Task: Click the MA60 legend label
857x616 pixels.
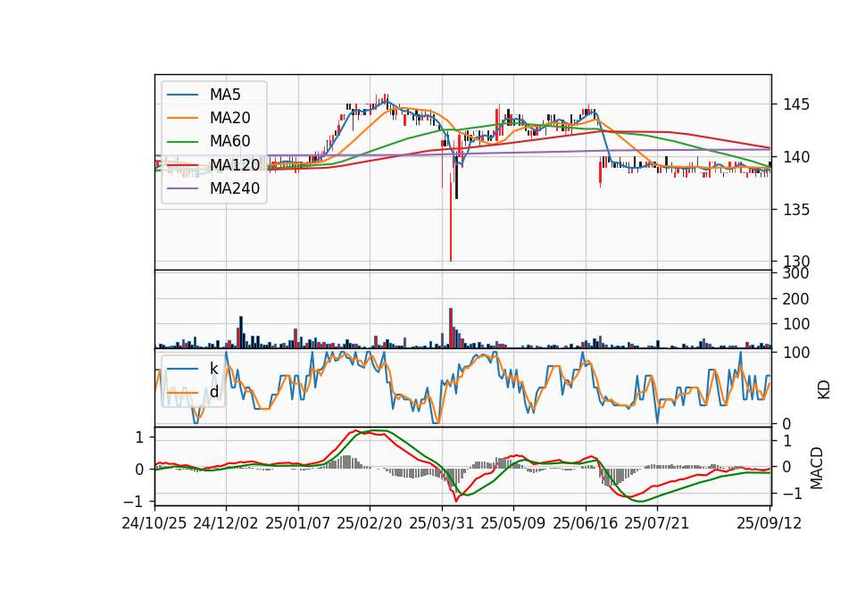Action: (x=229, y=142)
